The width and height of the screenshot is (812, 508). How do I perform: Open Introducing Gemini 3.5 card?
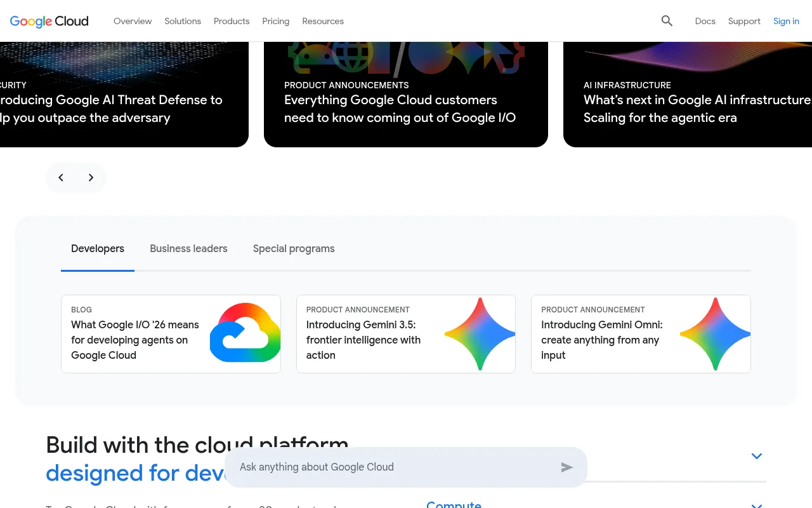pyautogui.click(x=406, y=334)
